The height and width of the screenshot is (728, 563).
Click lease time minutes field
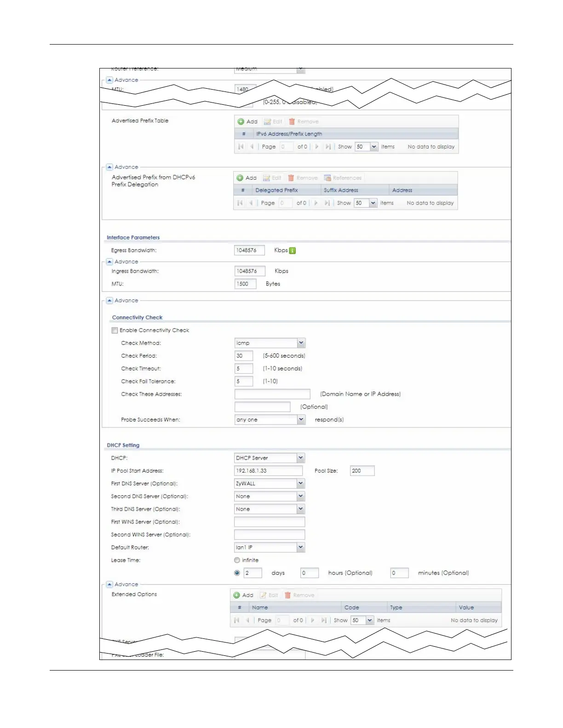click(x=399, y=573)
